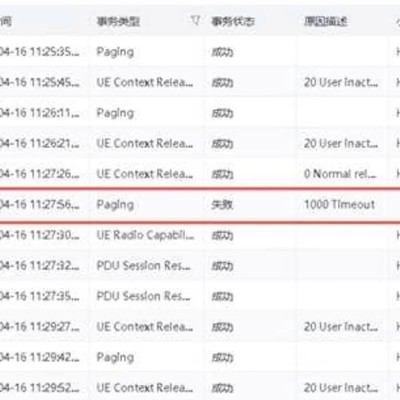Select Paging in the 11:25:35 row
This screenshot has height=400, width=400.
115,52
